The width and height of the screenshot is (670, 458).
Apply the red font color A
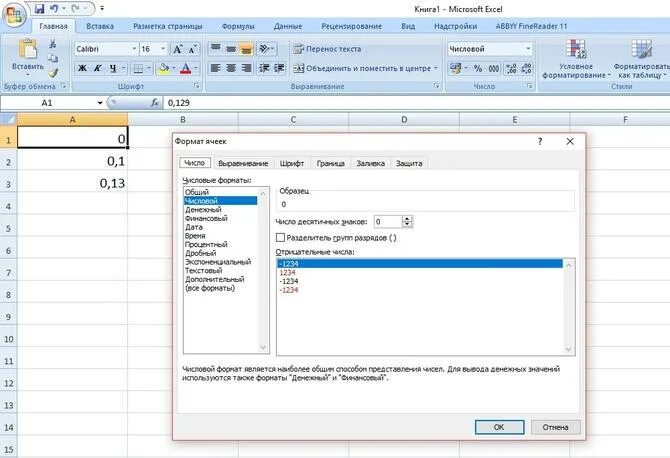point(185,68)
